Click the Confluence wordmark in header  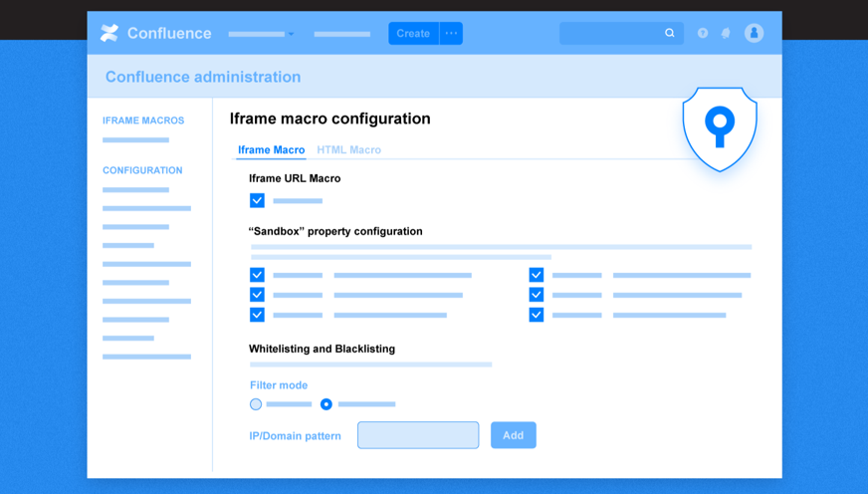[169, 33]
